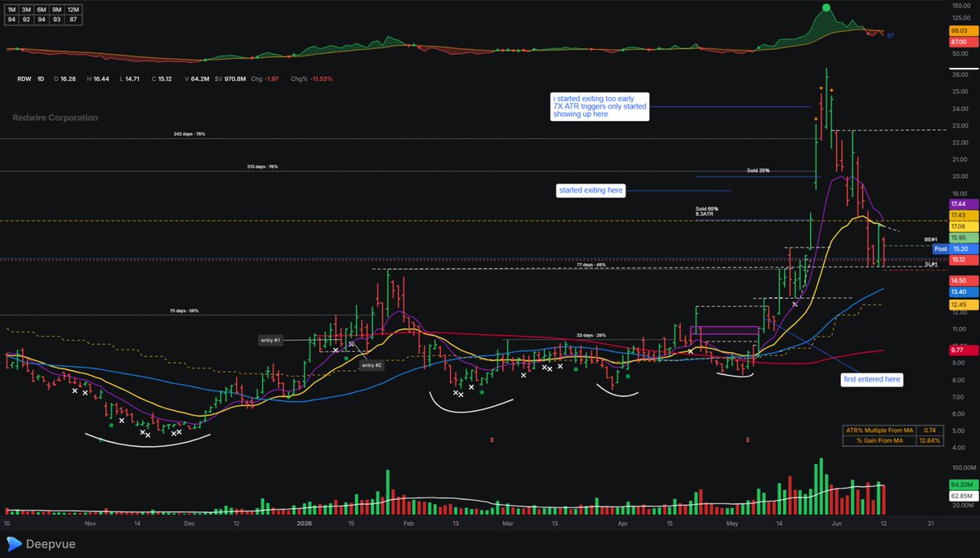Click the 'Sold 65% 6.3ATR' marker label
Image resolution: width=980 pixels, height=558 pixels.
click(706, 211)
